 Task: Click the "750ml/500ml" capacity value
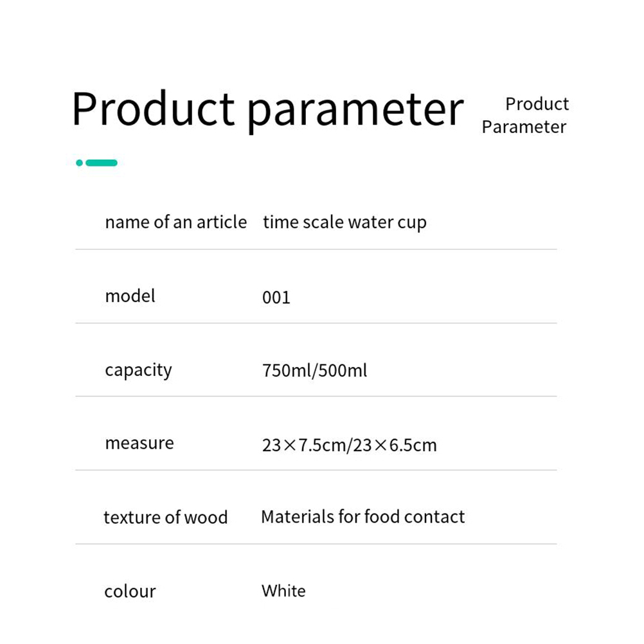pyautogui.click(x=314, y=371)
